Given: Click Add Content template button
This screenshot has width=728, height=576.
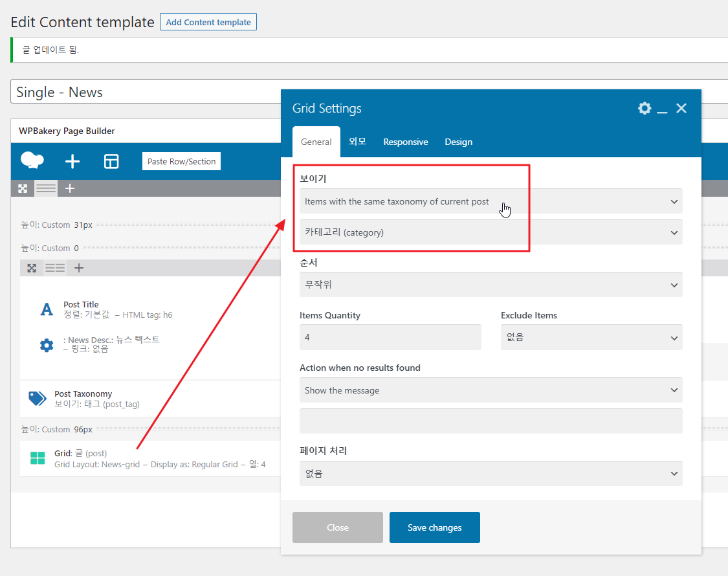Looking at the screenshot, I should click(x=208, y=22).
